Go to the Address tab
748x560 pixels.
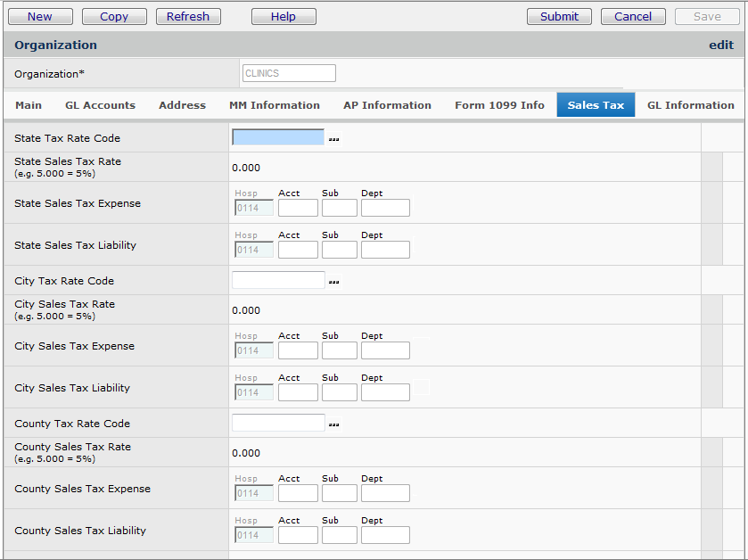182,105
